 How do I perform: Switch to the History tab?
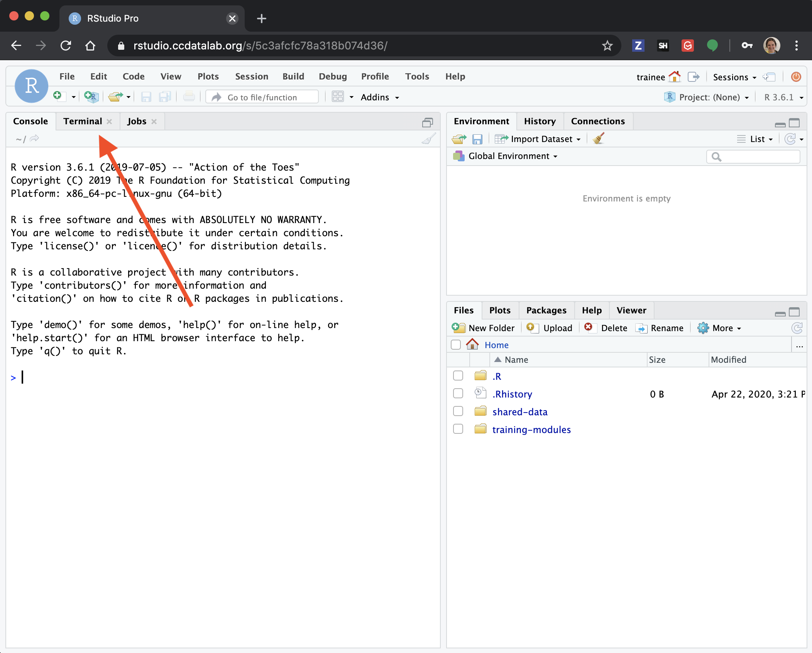point(540,121)
